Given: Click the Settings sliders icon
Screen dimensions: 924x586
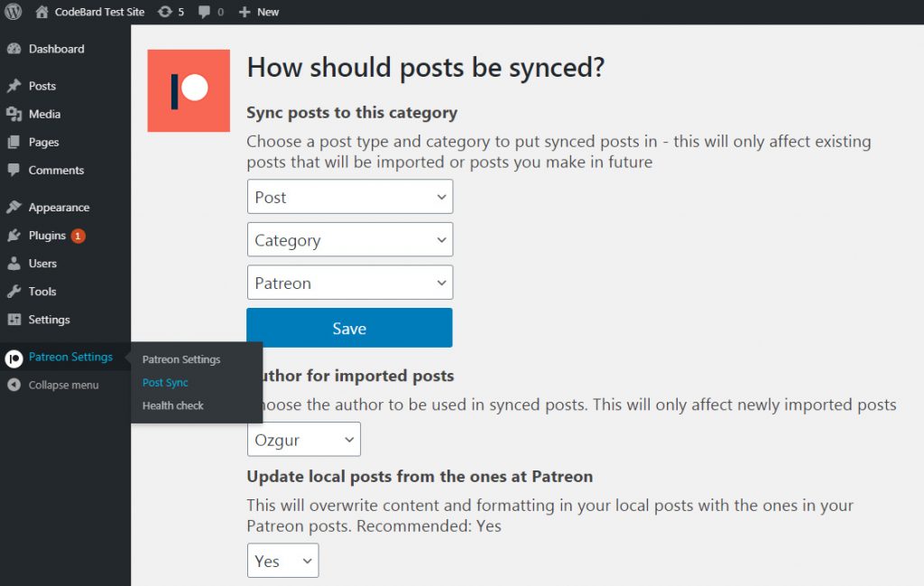Looking at the screenshot, I should 14,320.
